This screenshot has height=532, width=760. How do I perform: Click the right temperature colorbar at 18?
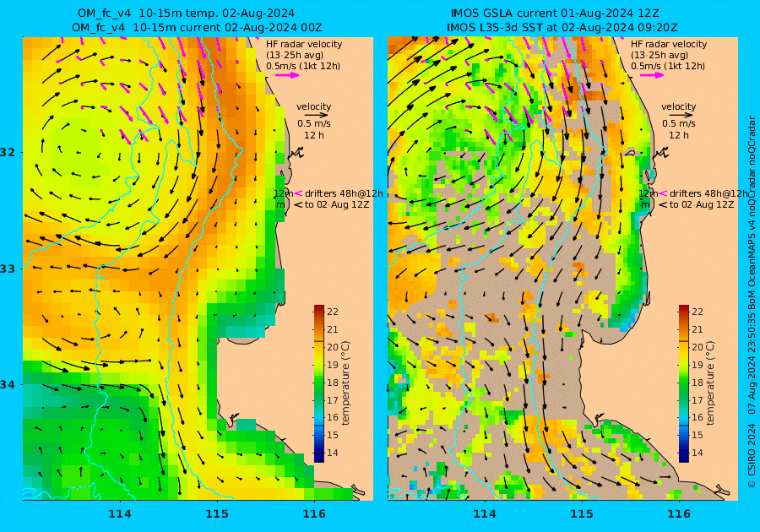683,383
